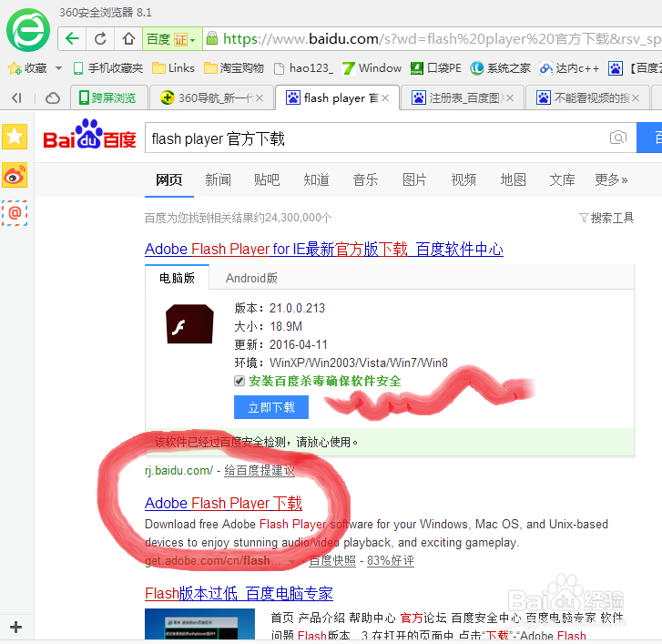Screen dimensions: 662x644
Task: Click the 给百度提建议 link
Action: coord(260,470)
